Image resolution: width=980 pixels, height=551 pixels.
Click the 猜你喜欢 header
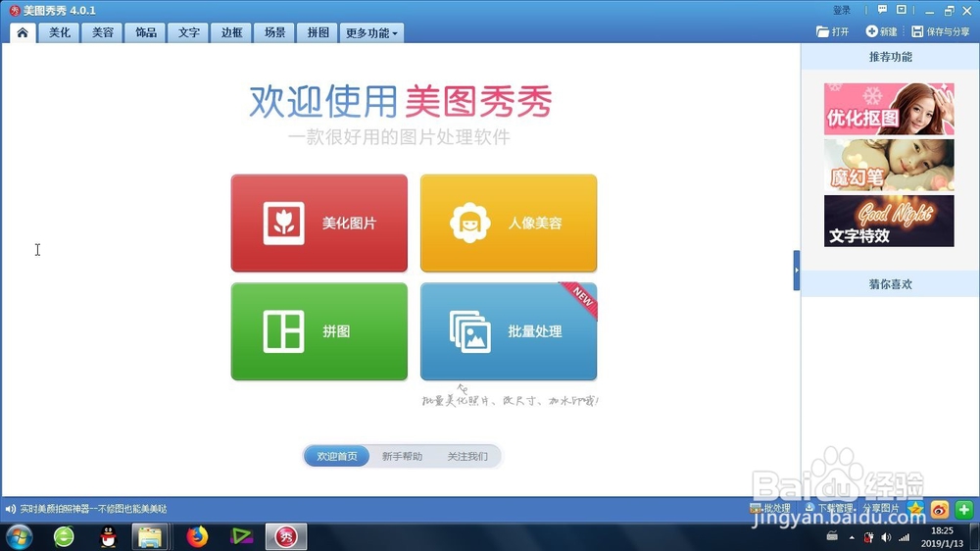(x=891, y=284)
